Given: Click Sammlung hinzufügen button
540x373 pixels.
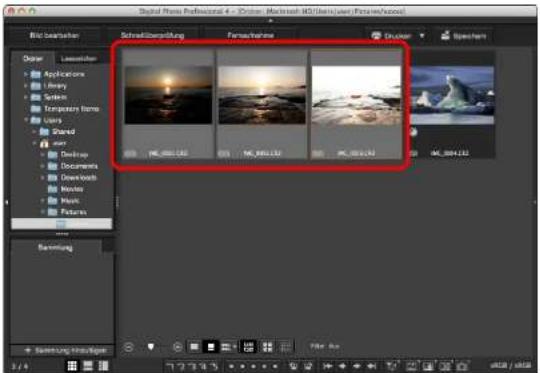Looking at the screenshot, I should tap(66, 350).
